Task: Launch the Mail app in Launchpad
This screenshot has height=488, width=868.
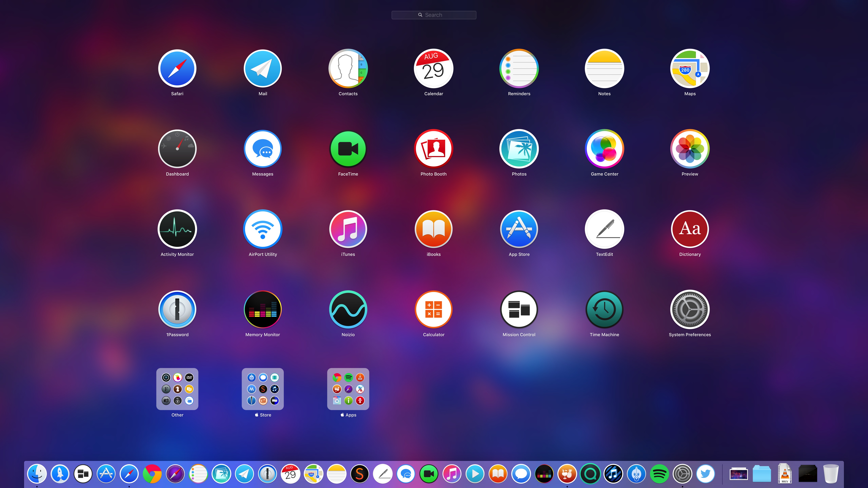Action: [262, 68]
